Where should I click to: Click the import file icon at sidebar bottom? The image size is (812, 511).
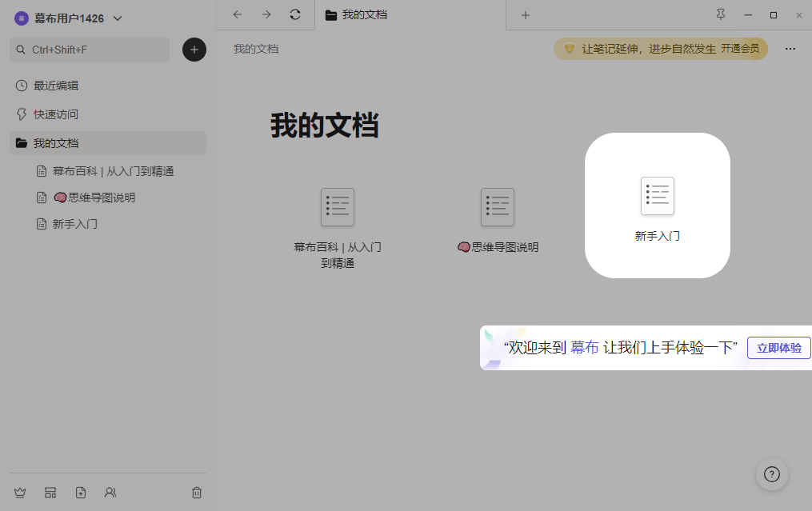click(81, 493)
